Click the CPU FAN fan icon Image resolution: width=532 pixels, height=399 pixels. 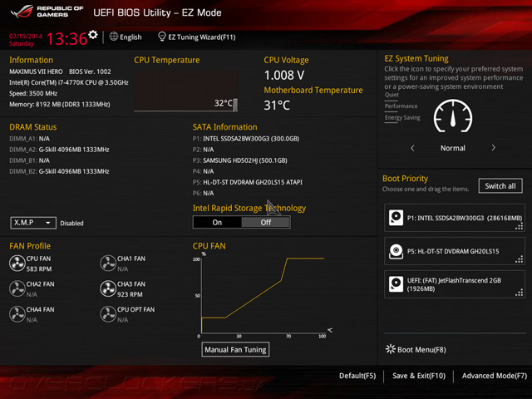(17, 264)
